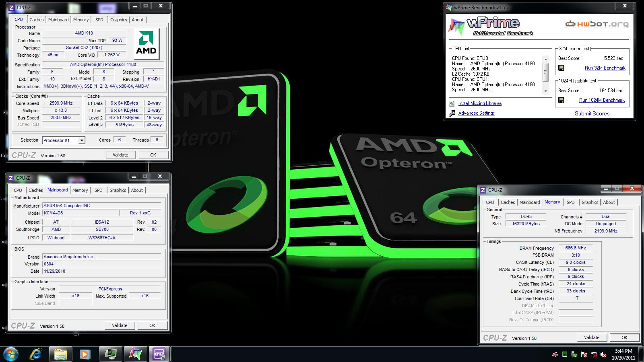This screenshot has width=644, height=362.
Task: Click the Run 1024M Benchmark link
Action: [x=602, y=100]
